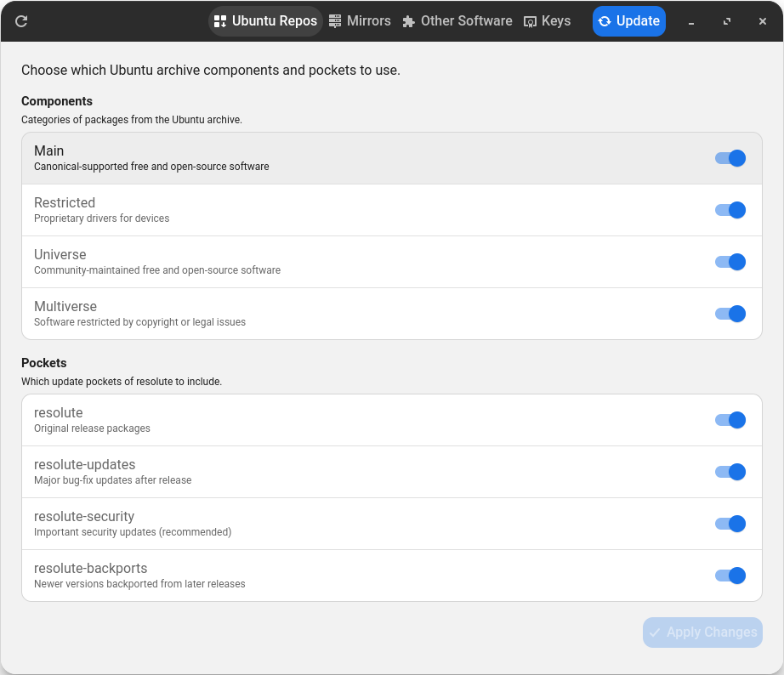Toggle the Main component switch
This screenshot has width=784, height=675.
point(730,158)
